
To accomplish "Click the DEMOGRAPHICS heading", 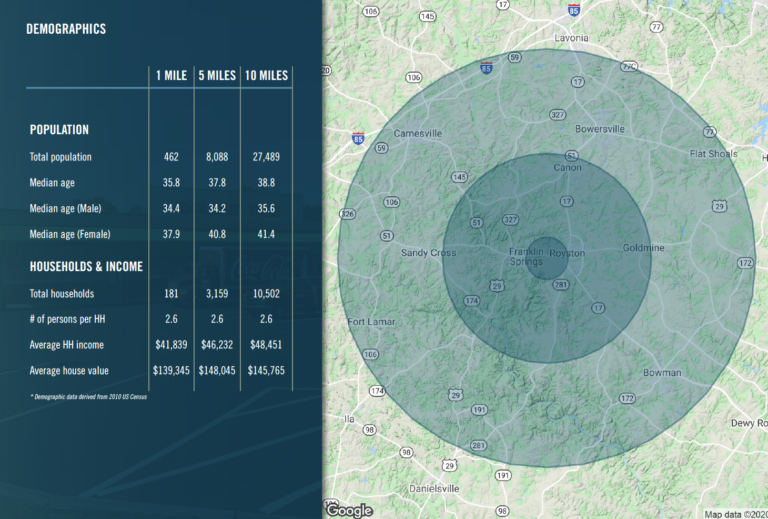I will (x=66, y=29).
